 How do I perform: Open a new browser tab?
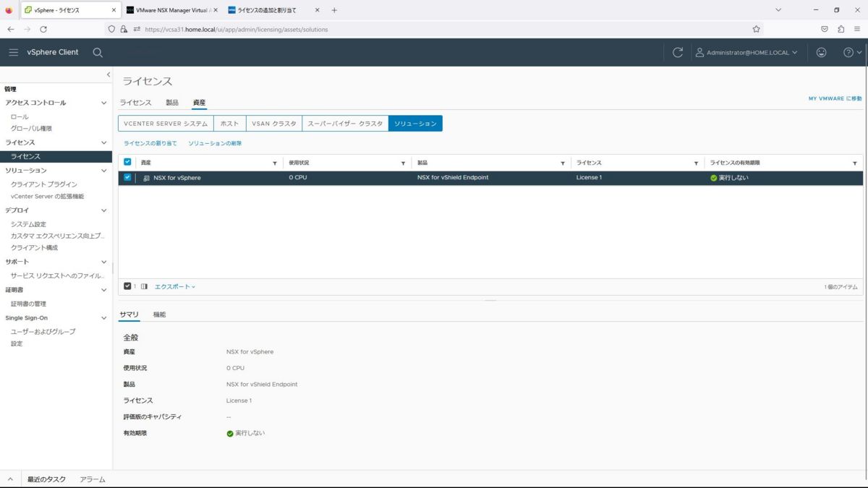(x=334, y=10)
